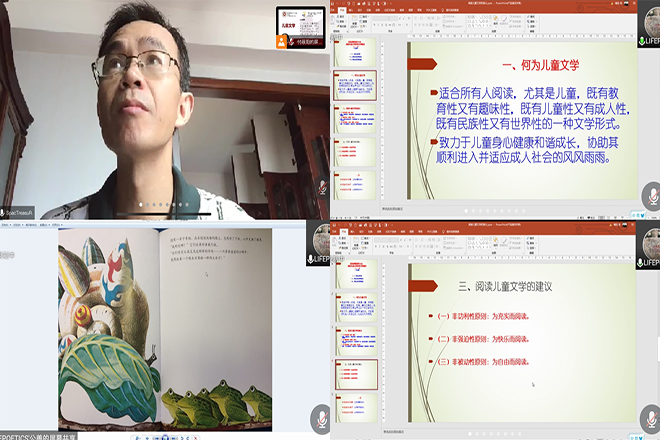Click the microphone icon in bottom-right meeting panel
The image size is (660, 440).
652,417
